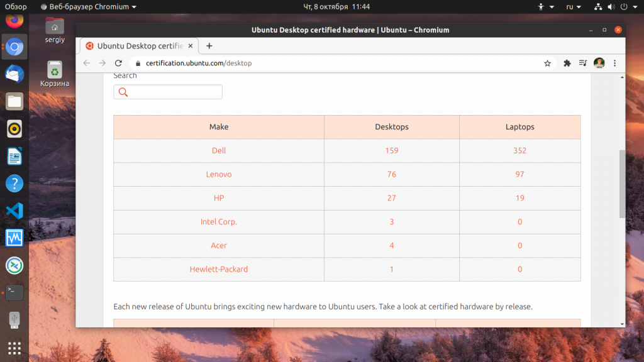Image resolution: width=644 pixels, height=362 pixels.
Task: Open the Обзор activities overview
Action: click(x=16, y=6)
